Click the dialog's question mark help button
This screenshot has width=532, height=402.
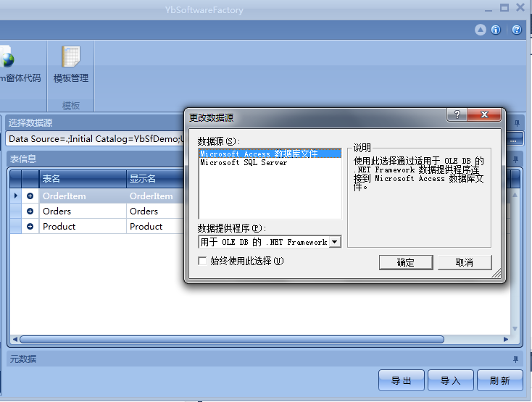coord(457,114)
